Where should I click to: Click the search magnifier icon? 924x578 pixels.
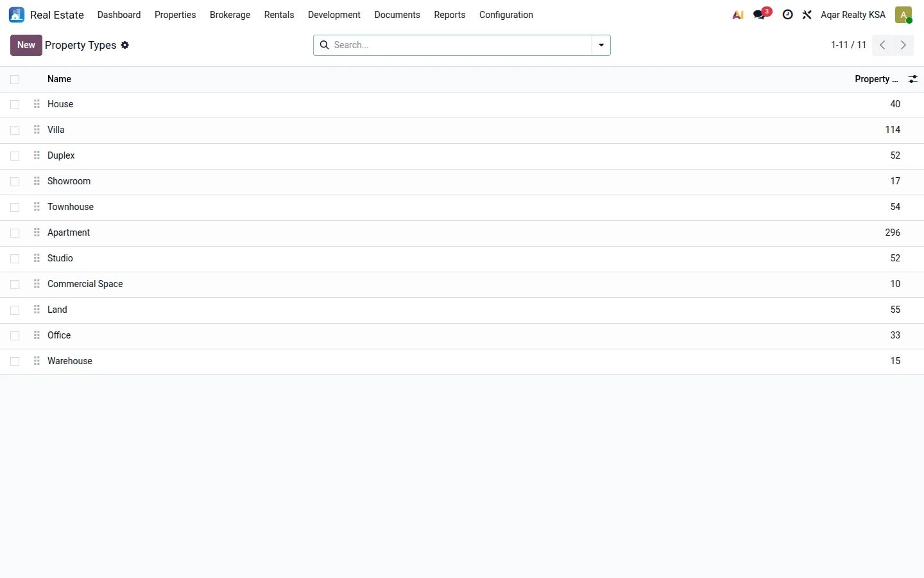pos(325,45)
